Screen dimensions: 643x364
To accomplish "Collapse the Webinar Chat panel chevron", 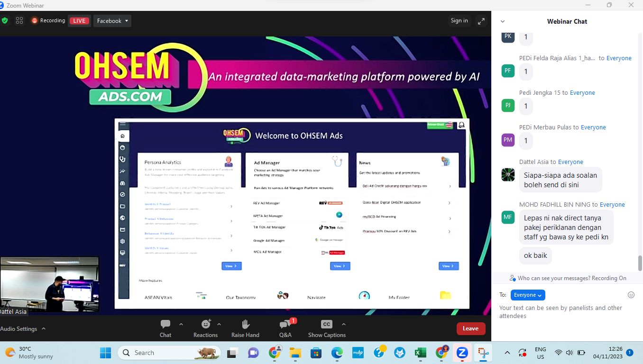I will coord(503,21).
